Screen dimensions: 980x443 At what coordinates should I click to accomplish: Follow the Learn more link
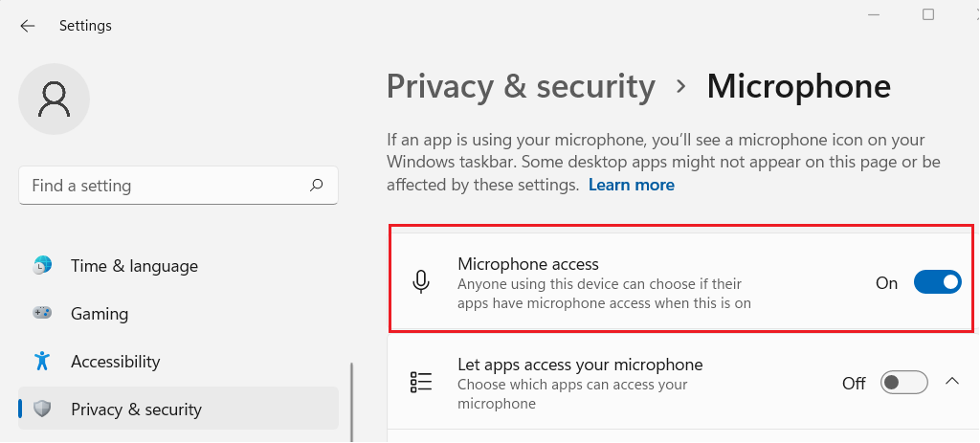click(632, 185)
